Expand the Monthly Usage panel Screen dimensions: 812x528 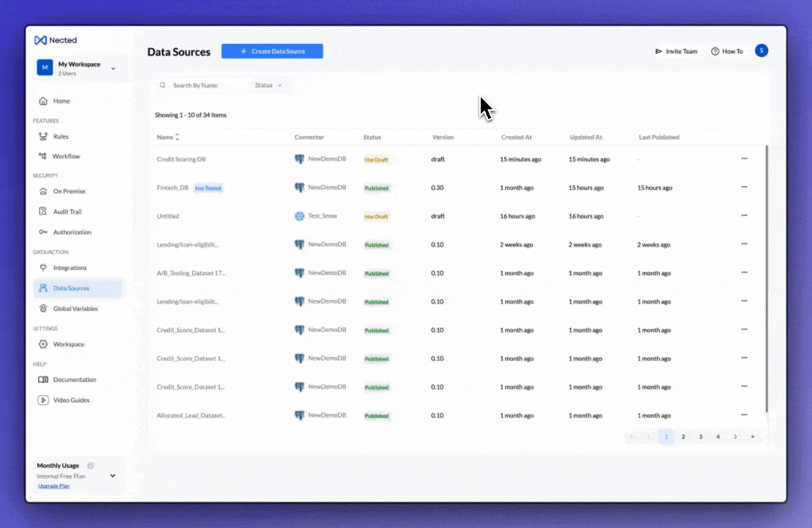point(113,475)
